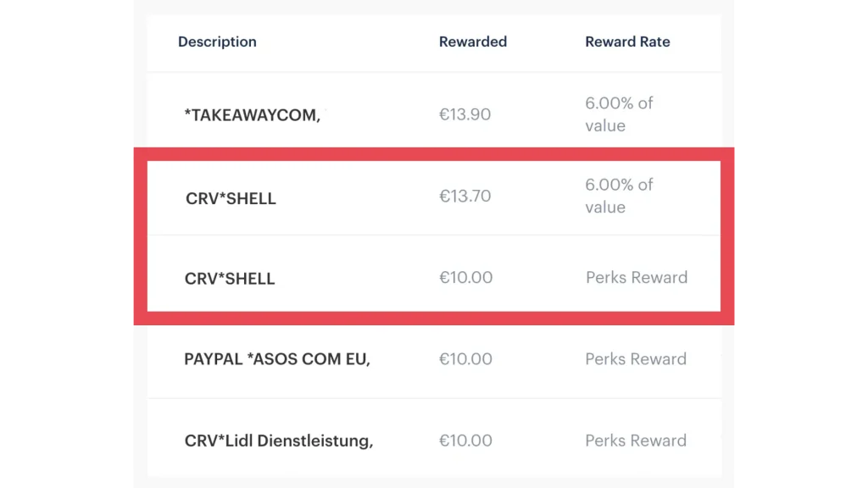Click the Perks Reward for PAYPAL ASOS
868x488 pixels.
636,359
